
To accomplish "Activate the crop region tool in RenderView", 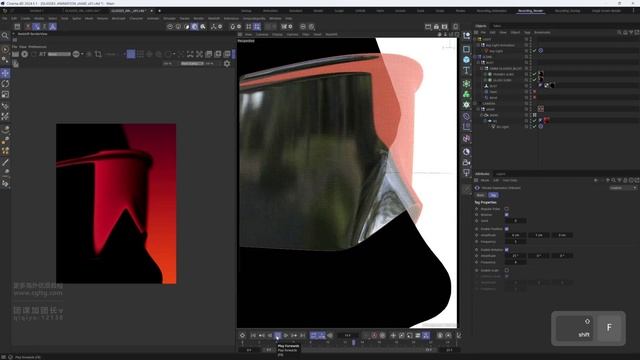I will point(98,54).
